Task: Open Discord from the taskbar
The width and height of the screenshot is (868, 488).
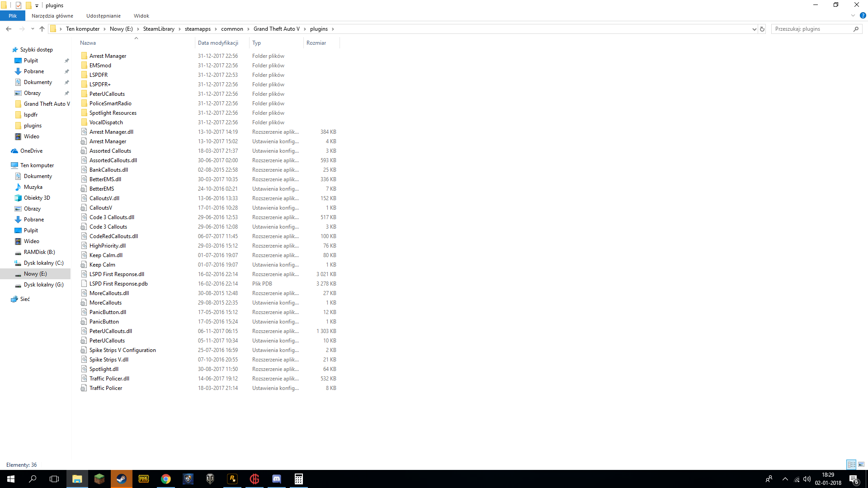Action: (x=277, y=479)
